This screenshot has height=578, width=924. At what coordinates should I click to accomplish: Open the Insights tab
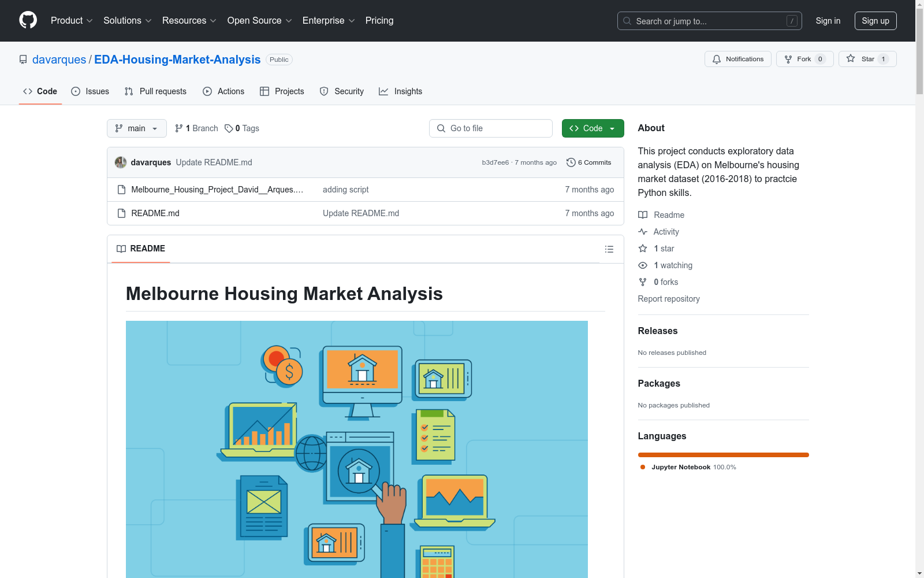[x=401, y=91]
